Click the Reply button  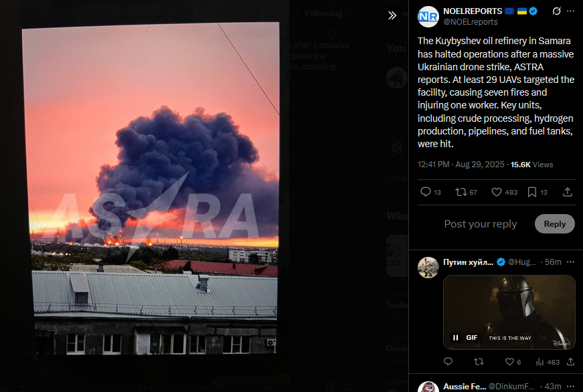click(x=555, y=223)
